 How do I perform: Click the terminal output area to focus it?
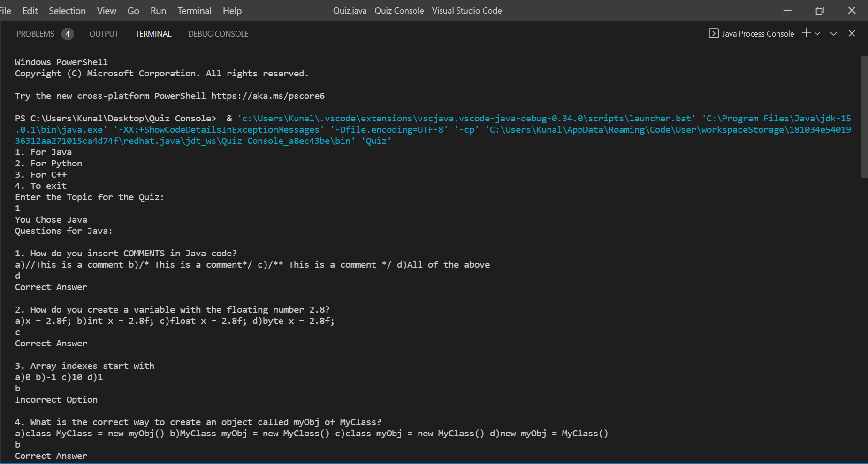click(x=375, y=281)
